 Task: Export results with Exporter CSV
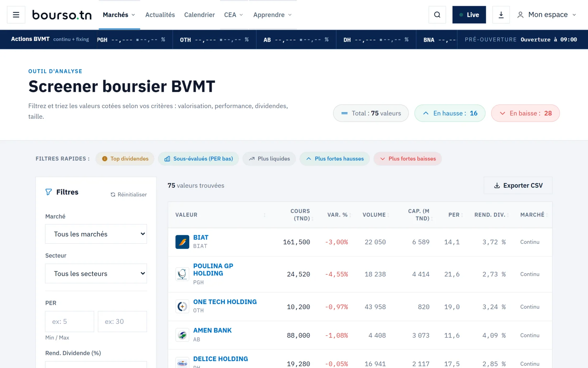[518, 186]
